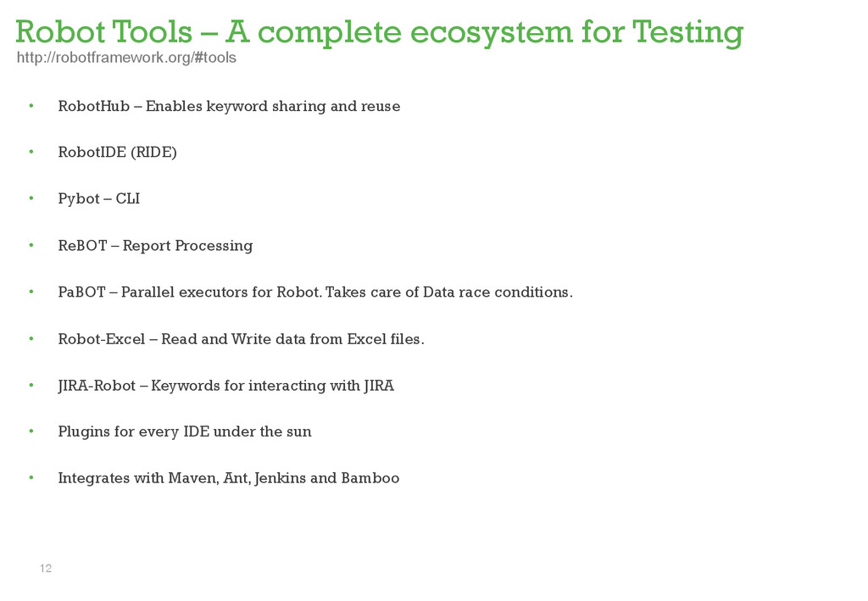Click the green bullet beside Pybot
This screenshot has width=868, height=601.
click(x=31, y=198)
